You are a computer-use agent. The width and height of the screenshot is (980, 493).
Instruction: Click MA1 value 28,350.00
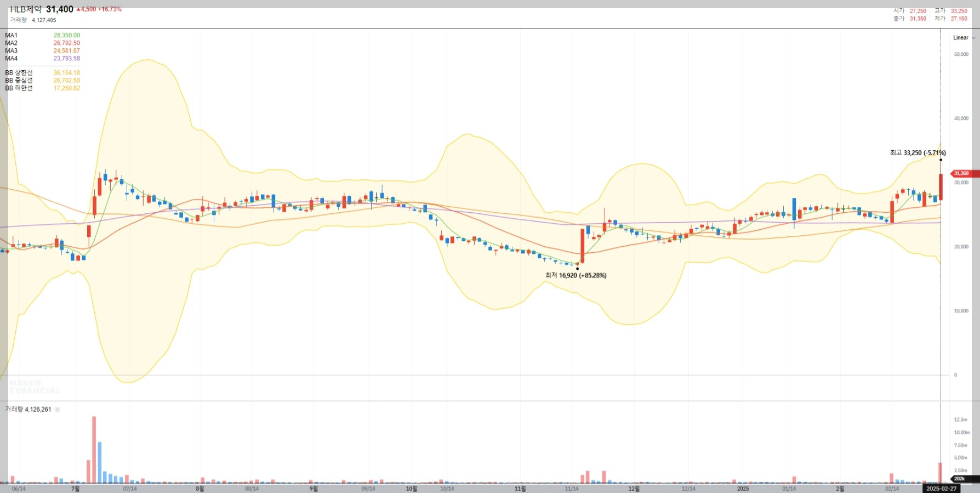coord(66,36)
